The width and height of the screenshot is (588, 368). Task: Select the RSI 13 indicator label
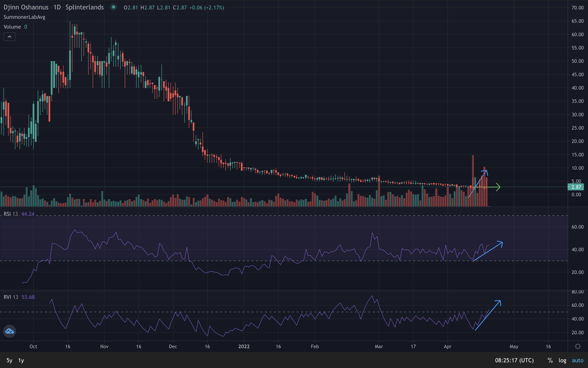11,214
